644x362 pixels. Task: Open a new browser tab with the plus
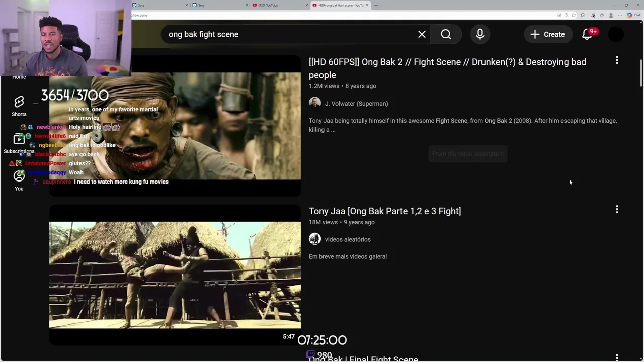376,5
